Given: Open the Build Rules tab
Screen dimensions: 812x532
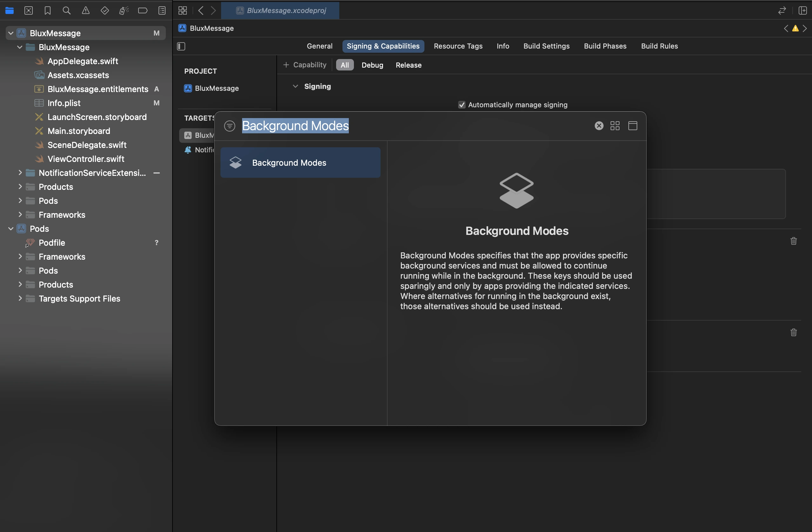Looking at the screenshot, I should (659, 46).
